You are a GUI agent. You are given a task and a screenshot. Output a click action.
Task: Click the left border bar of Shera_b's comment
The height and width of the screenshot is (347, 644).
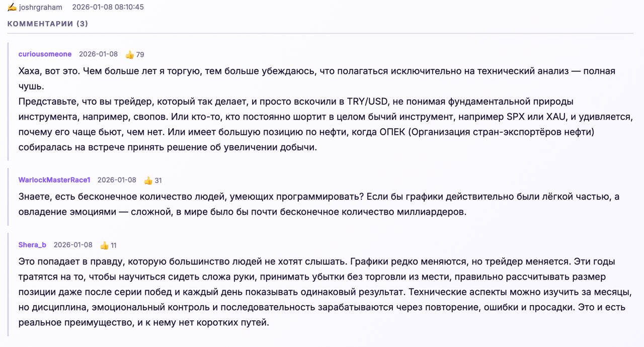[x=8, y=284]
